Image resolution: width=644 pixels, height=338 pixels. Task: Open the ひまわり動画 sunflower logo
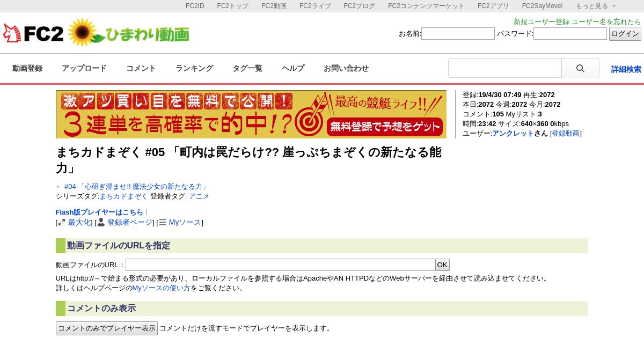(129, 33)
